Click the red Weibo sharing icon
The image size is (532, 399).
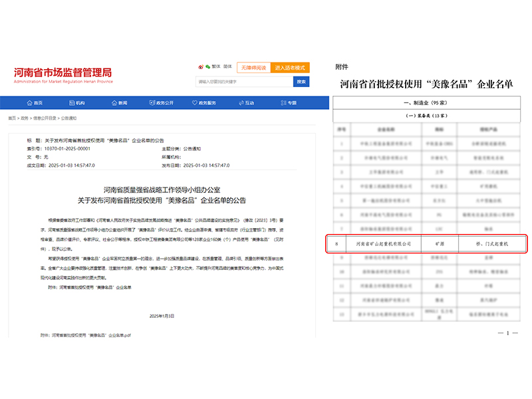pos(199,66)
